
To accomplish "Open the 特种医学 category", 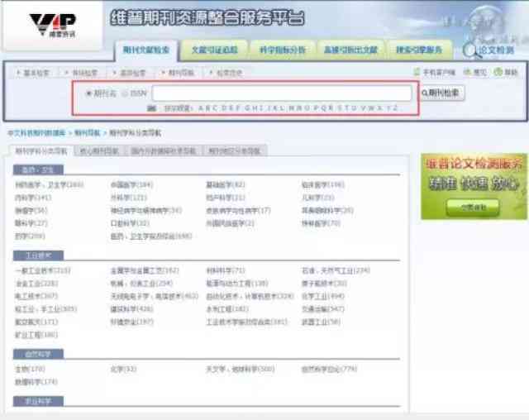I will point(322,223).
